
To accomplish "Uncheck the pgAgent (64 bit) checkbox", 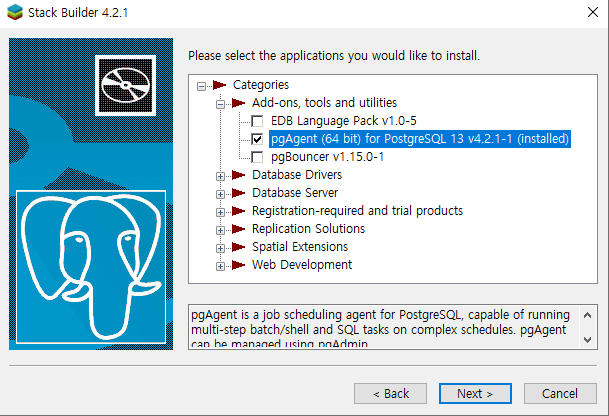I will [257, 139].
